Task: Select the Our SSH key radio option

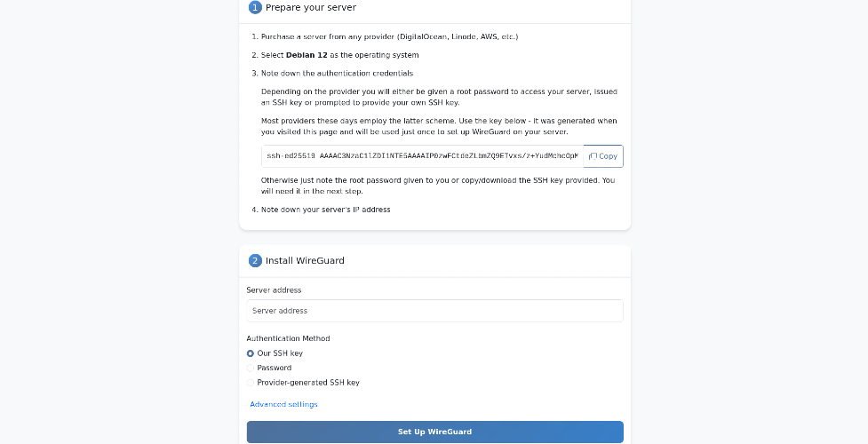Action: 251,353
